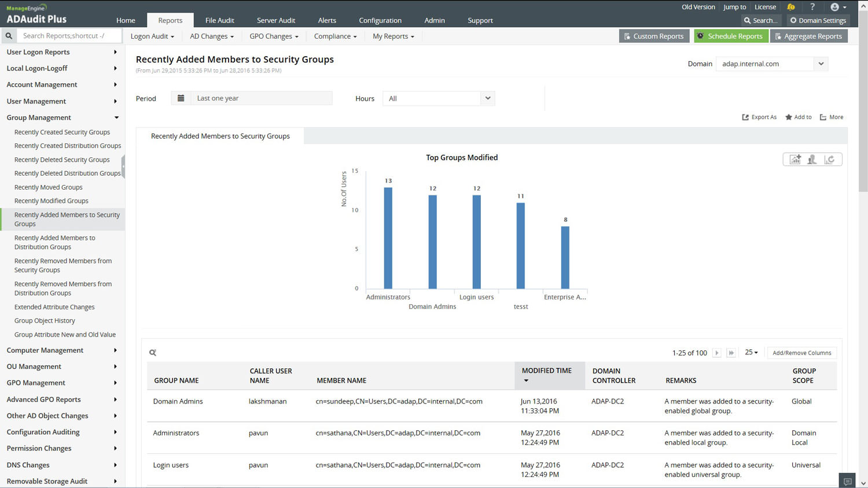Click the Administrators bar in chart
The image size is (868, 488).
(388, 238)
